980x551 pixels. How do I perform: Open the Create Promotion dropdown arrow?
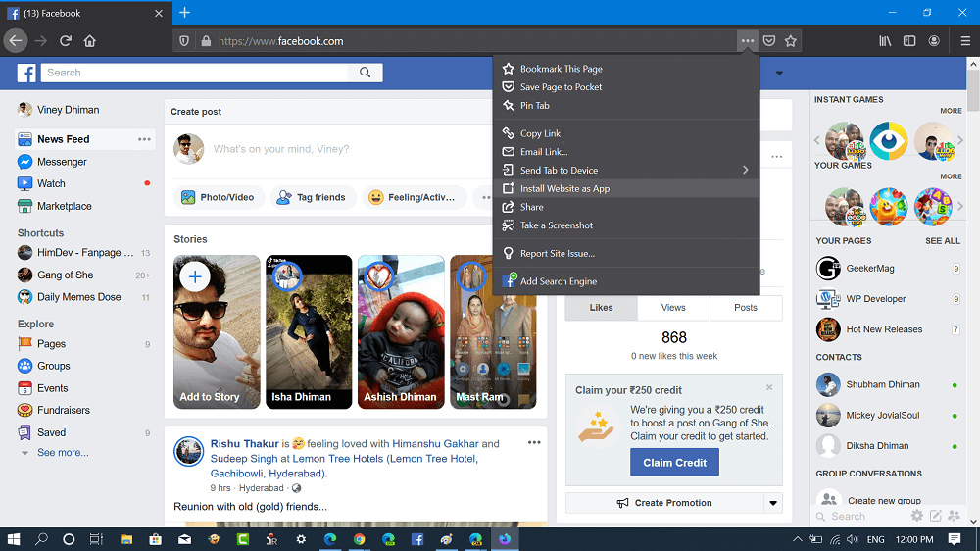pyautogui.click(x=773, y=503)
